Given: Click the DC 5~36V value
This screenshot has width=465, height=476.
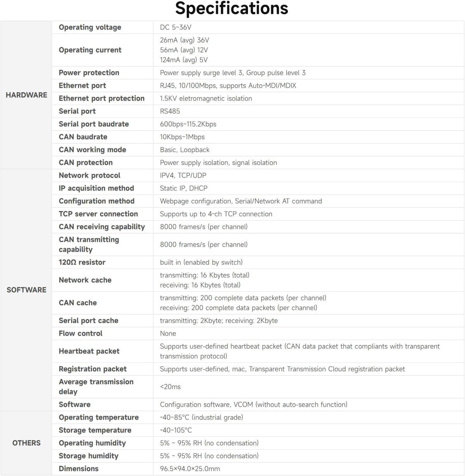Looking at the screenshot, I should (x=176, y=27).
